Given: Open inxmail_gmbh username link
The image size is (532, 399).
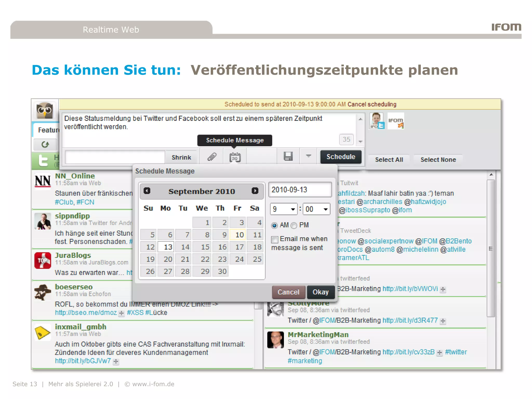Looking at the screenshot, I should pos(81,327).
